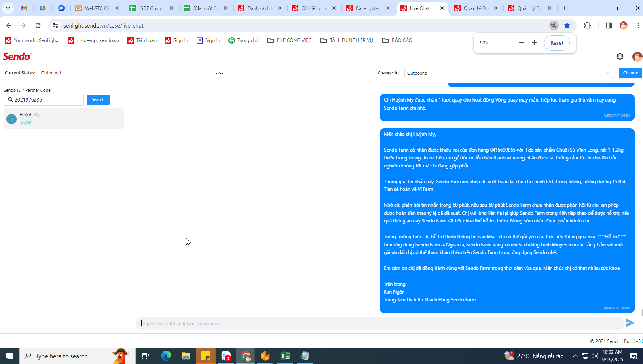Increase zoom with the plus icon
643x364 pixels.
pos(534,43)
